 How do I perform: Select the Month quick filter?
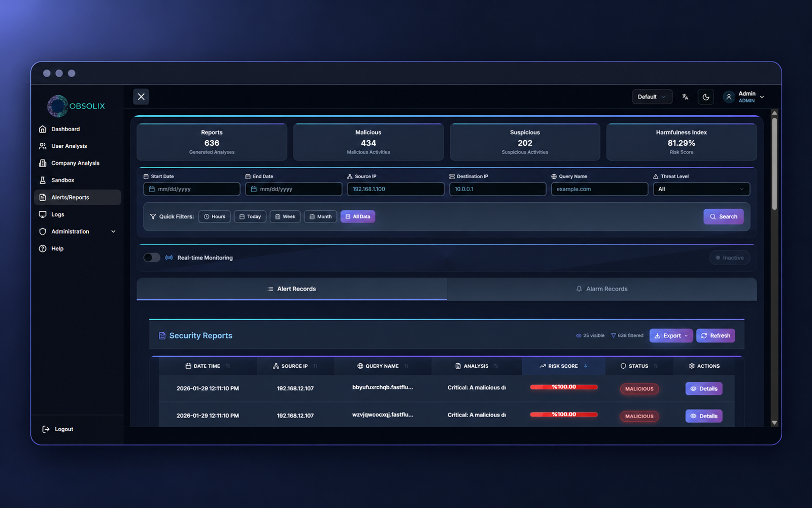click(320, 216)
